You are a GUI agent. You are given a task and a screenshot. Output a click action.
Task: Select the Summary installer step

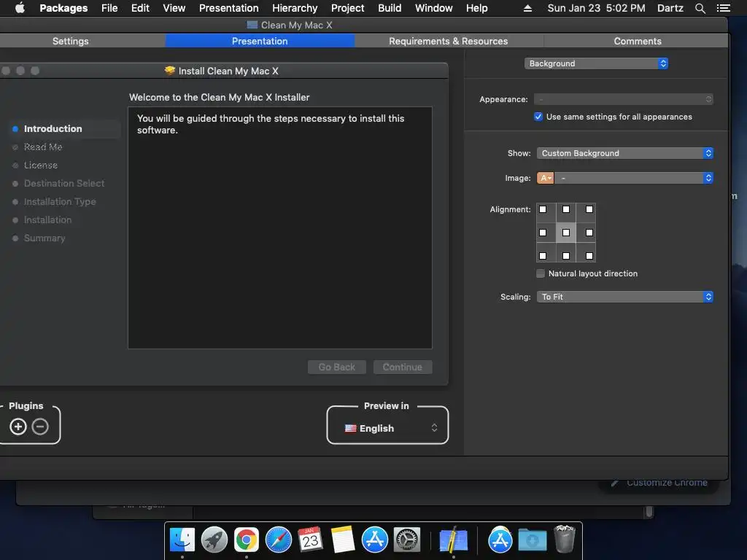(44, 238)
